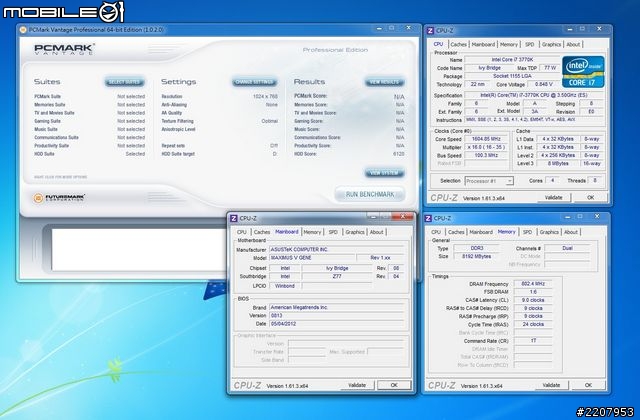Select SPD tab in bottom-right CPU-Z window

point(527,232)
